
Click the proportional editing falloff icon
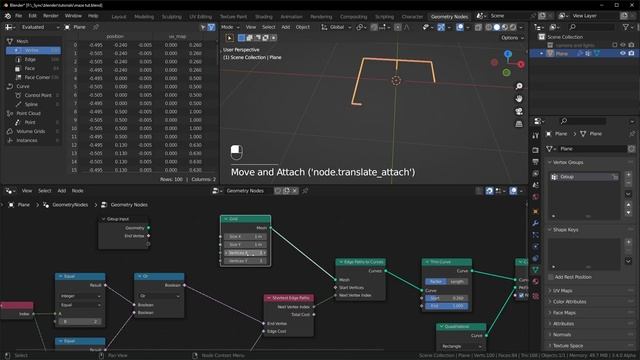[x=407, y=27]
